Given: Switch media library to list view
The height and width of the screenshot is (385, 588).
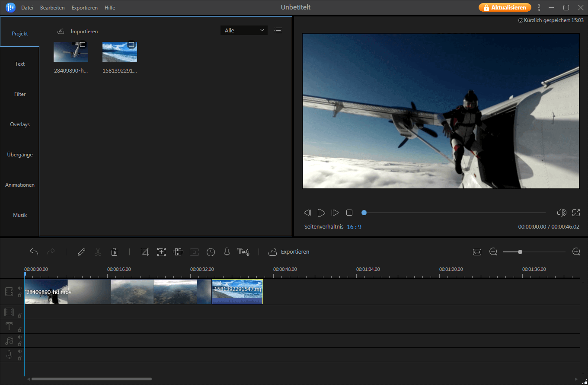Looking at the screenshot, I should 278,30.
